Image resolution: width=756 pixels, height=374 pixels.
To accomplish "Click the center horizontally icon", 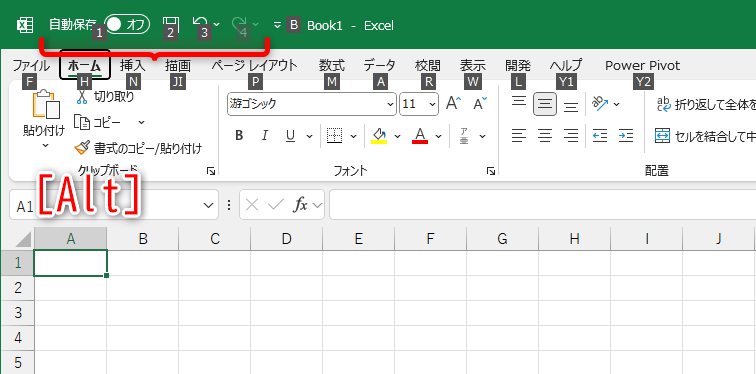I will click(x=545, y=136).
